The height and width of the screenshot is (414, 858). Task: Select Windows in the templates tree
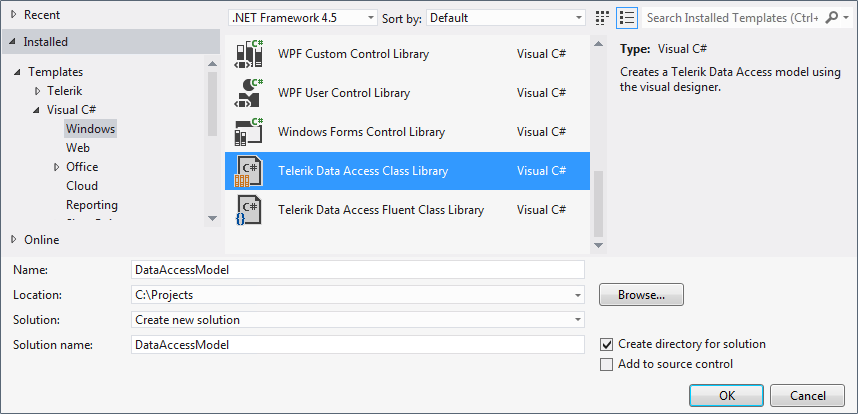[x=90, y=129]
